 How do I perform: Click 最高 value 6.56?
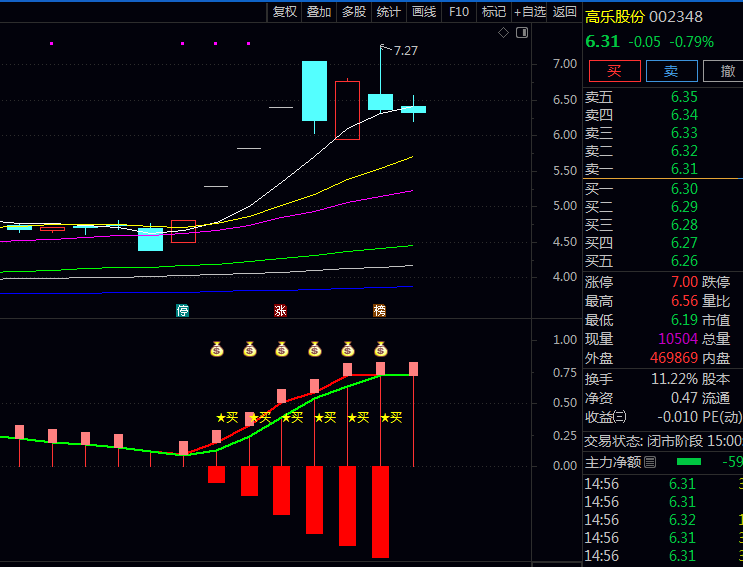point(684,301)
